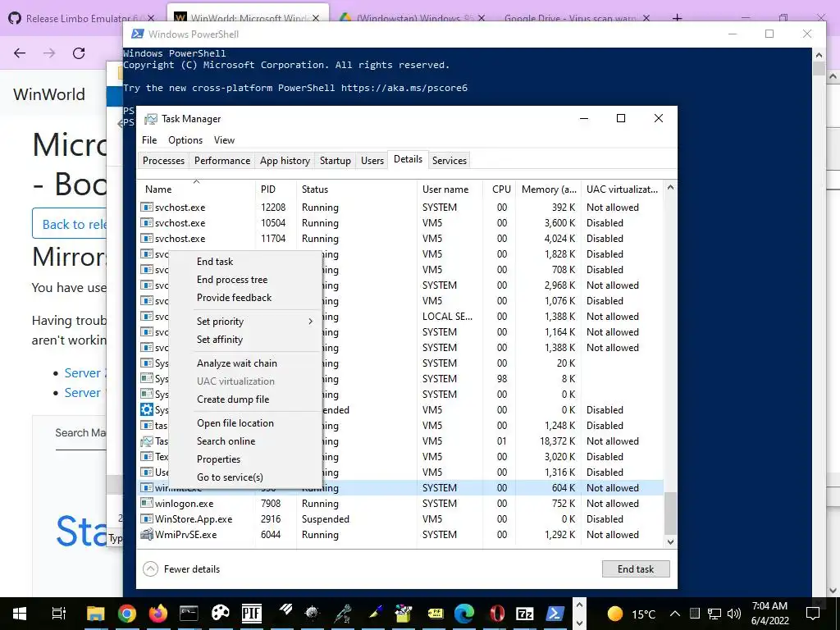Open the network tray icon

tap(714, 614)
